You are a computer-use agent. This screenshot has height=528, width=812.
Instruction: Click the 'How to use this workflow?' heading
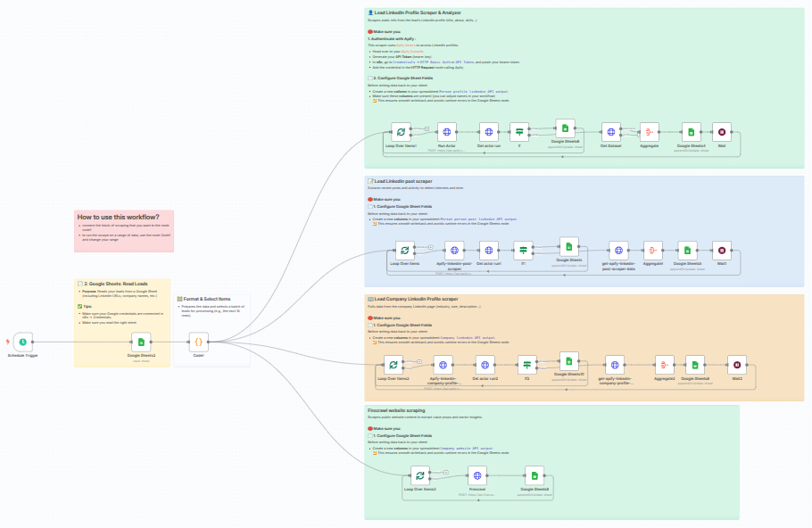(x=118, y=217)
